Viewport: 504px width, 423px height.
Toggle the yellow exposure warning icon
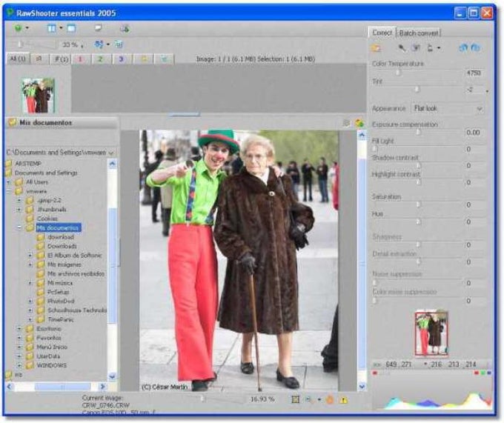(344, 400)
